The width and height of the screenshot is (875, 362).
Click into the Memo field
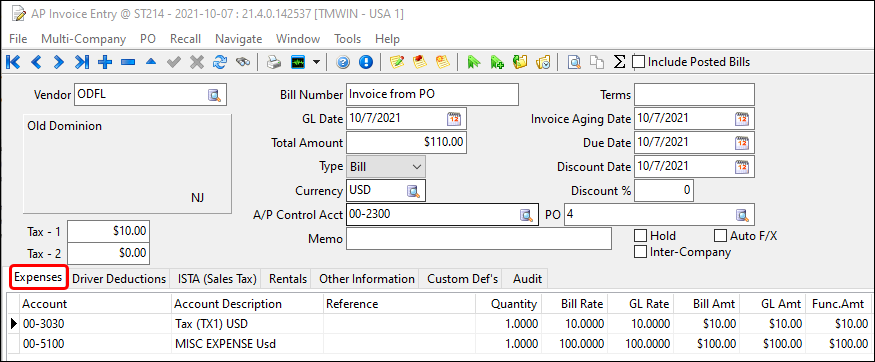(x=479, y=239)
